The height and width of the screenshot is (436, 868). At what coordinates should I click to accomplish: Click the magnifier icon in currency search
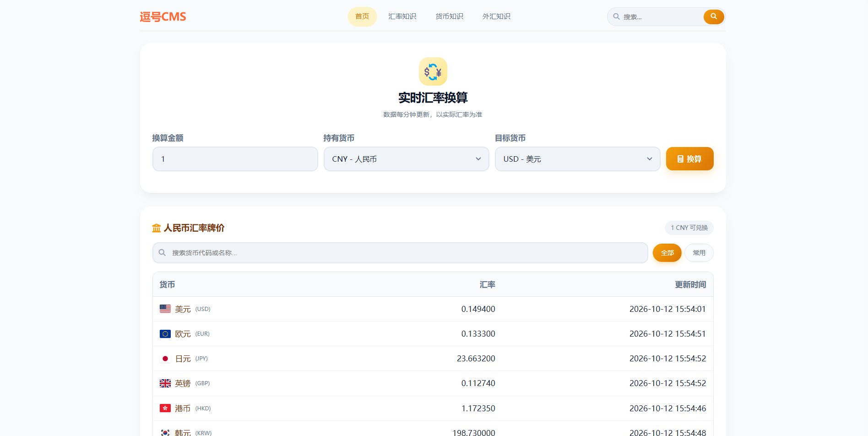tap(162, 253)
